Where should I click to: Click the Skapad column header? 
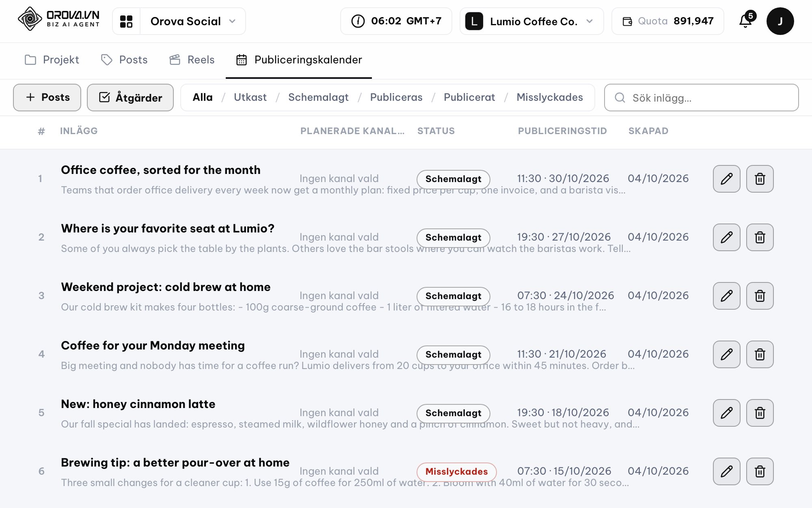pos(648,131)
